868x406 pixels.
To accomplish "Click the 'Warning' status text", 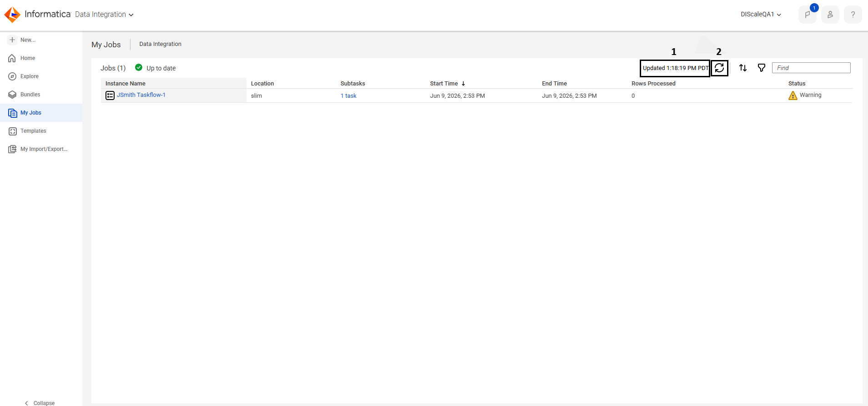I will click(x=810, y=95).
